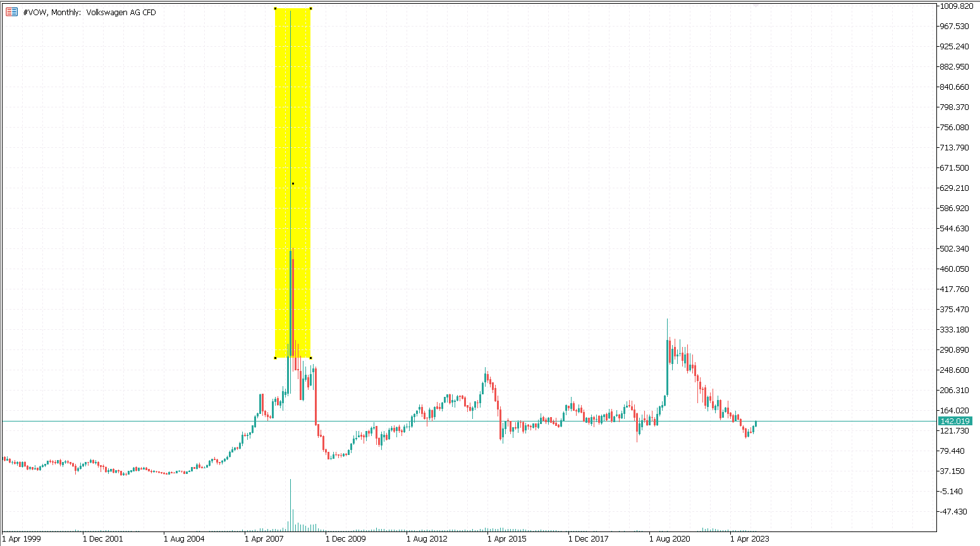Click the -47.430 price axis label
Image resolution: width=980 pixels, height=546 pixels.
point(953,512)
